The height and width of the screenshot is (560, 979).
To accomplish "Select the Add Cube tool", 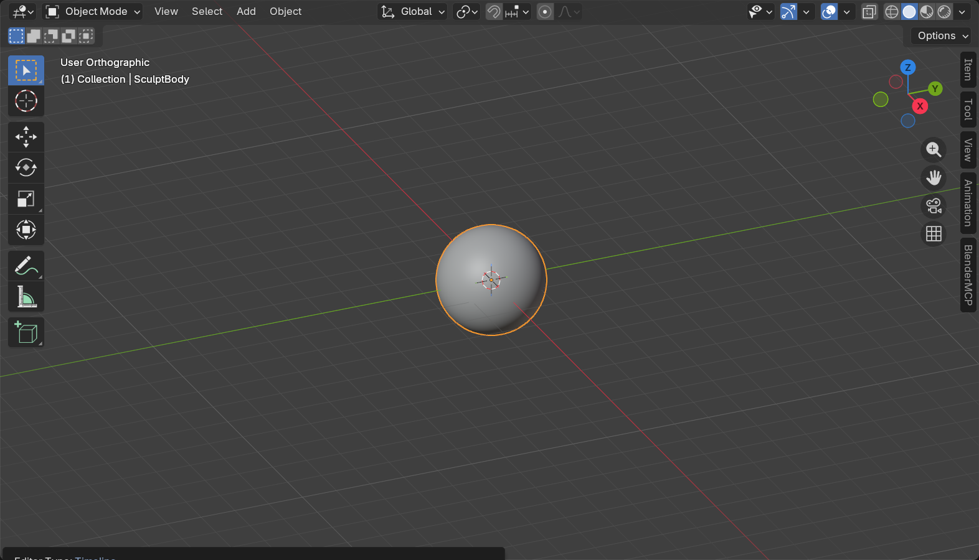I will (x=26, y=332).
